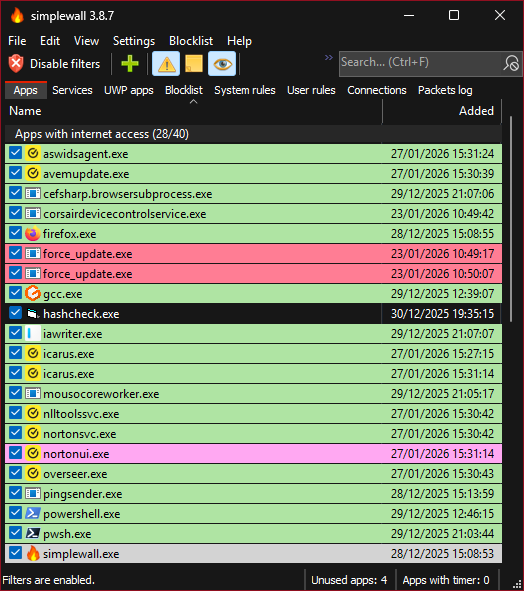
Task: Switch to the System rules tab
Action: 245,90
